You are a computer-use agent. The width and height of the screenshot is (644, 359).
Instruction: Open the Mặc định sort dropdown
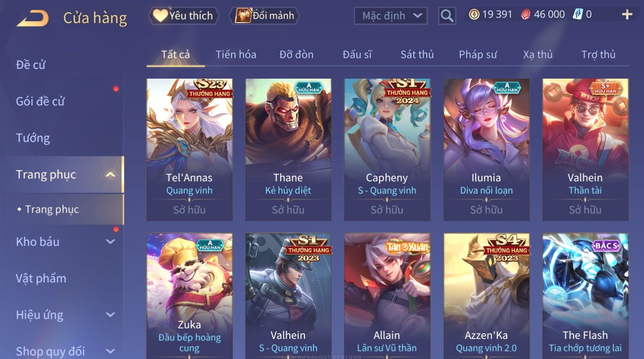pos(390,16)
